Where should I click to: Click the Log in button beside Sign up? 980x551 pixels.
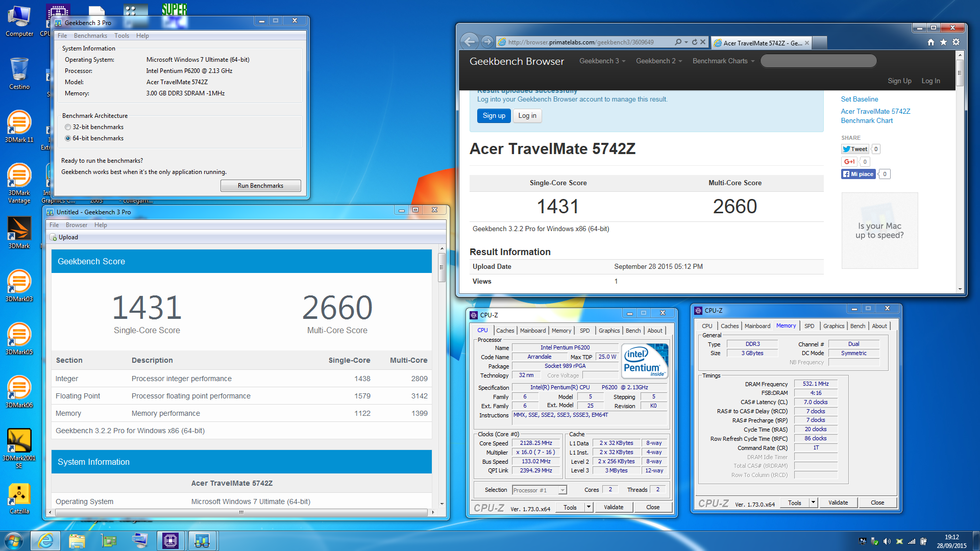[527, 116]
